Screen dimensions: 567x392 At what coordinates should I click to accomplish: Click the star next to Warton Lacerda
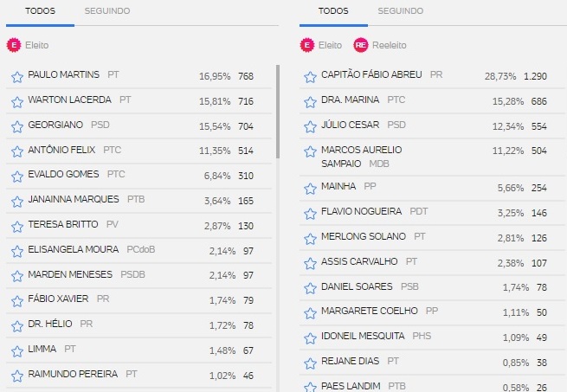(17, 102)
